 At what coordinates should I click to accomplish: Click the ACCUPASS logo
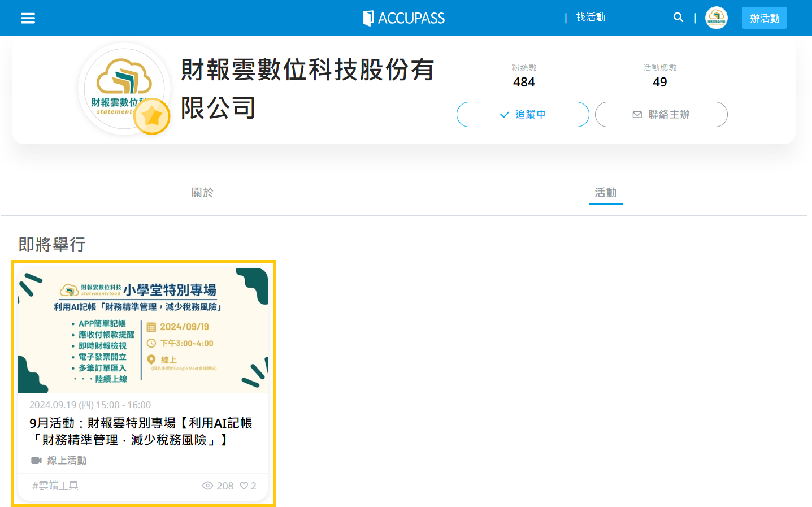click(x=404, y=18)
